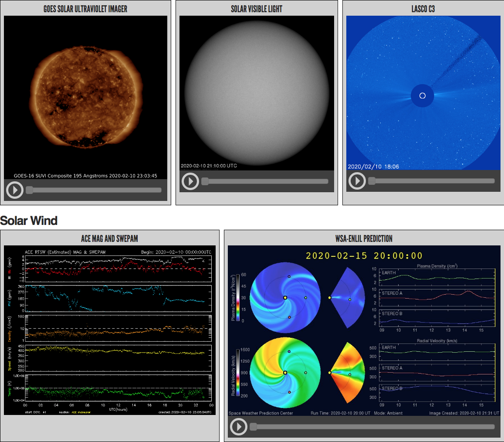Open the solar visible light disk image
The width and height of the screenshot is (504, 442).
(257, 93)
